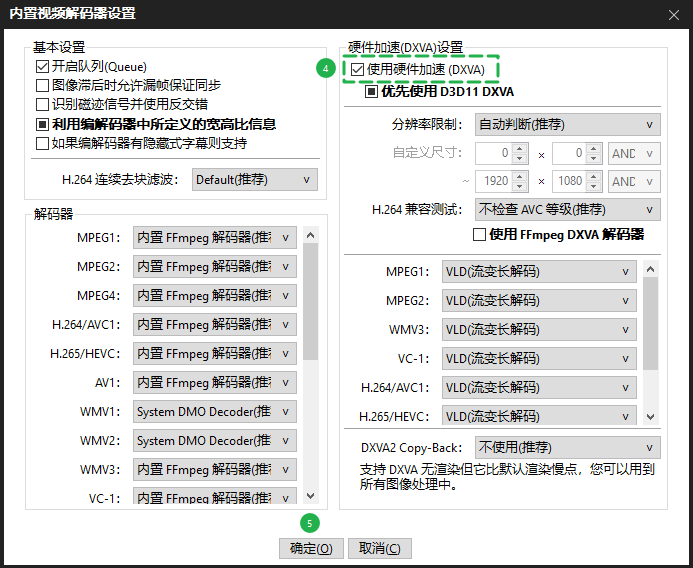The height and width of the screenshot is (568, 693).
Task: Expand H.264 兼容测试 dropdown
Action: pyautogui.click(x=566, y=210)
